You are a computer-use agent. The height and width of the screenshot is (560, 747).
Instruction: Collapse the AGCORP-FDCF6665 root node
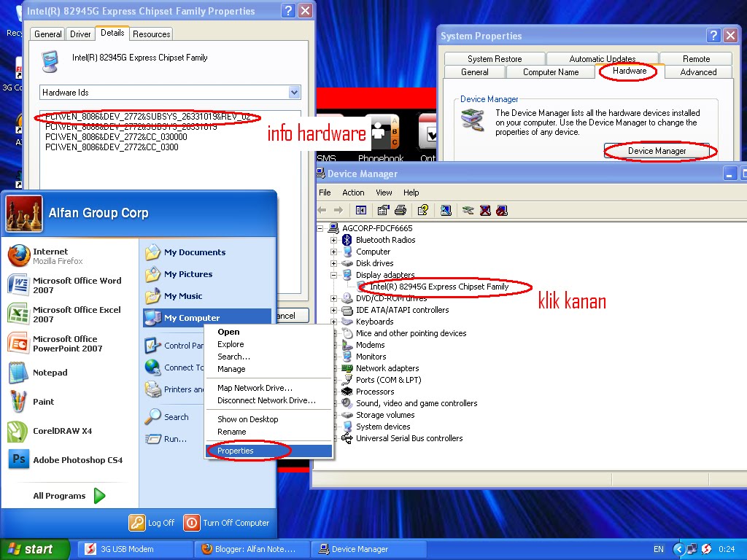pyautogui.click(x=320, y=228)
